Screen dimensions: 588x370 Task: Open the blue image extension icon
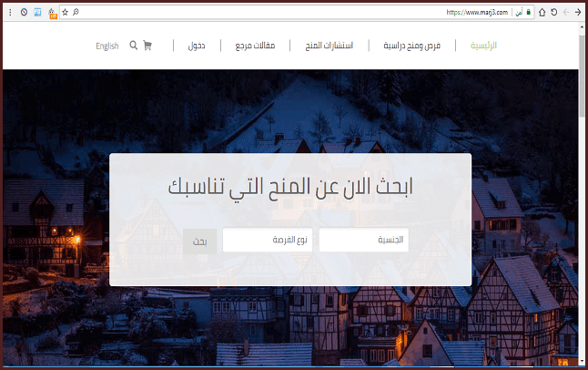[37, 13]
